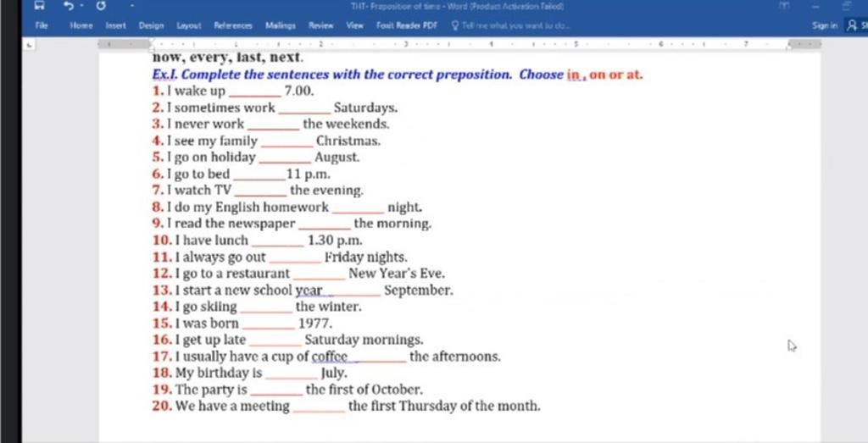Open the Foxit Reader PDF tab
Screen dimensions: 868x443
coord(407,25)
